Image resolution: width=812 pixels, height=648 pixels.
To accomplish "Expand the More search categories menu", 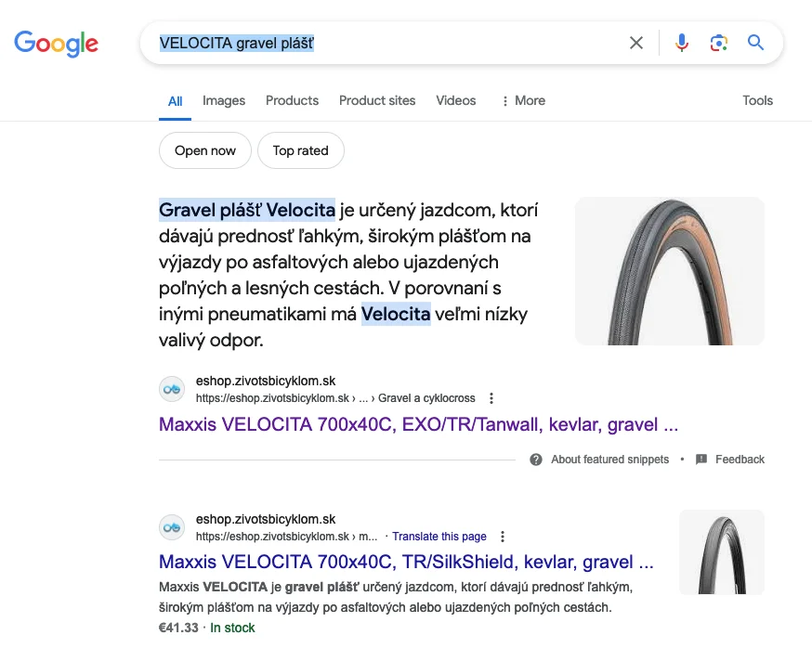I will coord(523,100).
